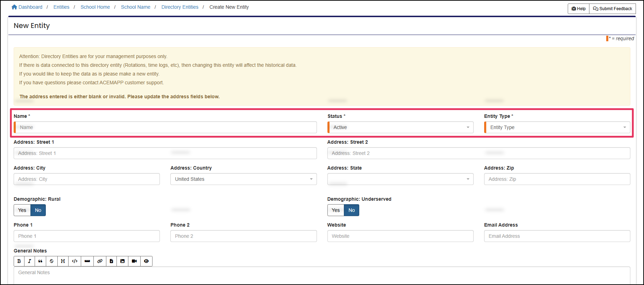Image resolution: width=644 pixels, height=285 pixels.
Task: Upload a file using the file icon
Action: tap(112, 261)
